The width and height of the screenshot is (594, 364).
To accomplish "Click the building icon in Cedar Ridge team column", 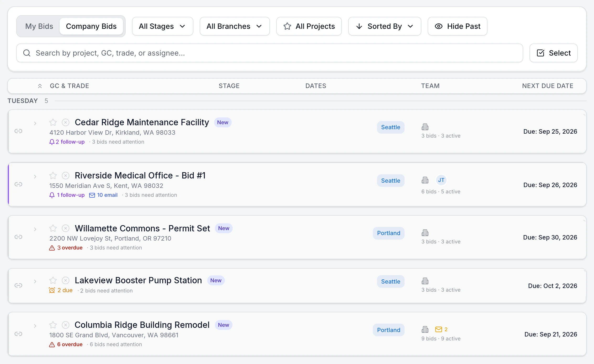I will click(x=425, y=127).
